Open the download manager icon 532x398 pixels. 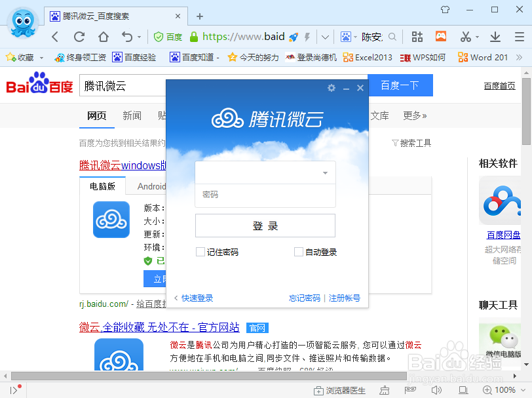495,37
